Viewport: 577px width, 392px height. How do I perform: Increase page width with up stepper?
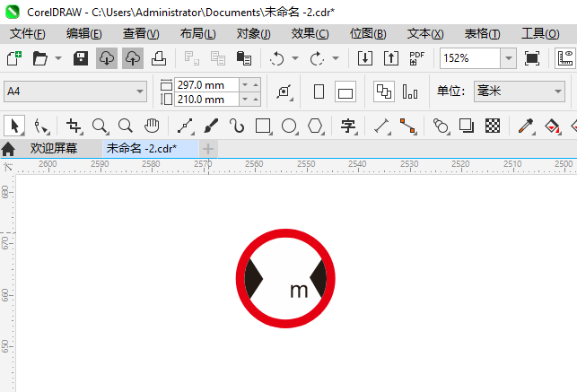[x=256, y=85]
